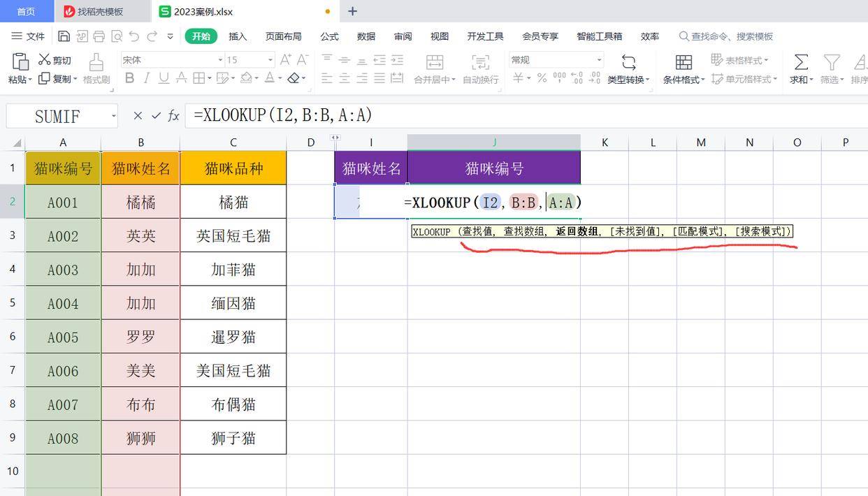Viewport: 868px width, 496px height.
Task: Open Conditional Formatting (条件格式)
Action: click(x=683, y=69)
